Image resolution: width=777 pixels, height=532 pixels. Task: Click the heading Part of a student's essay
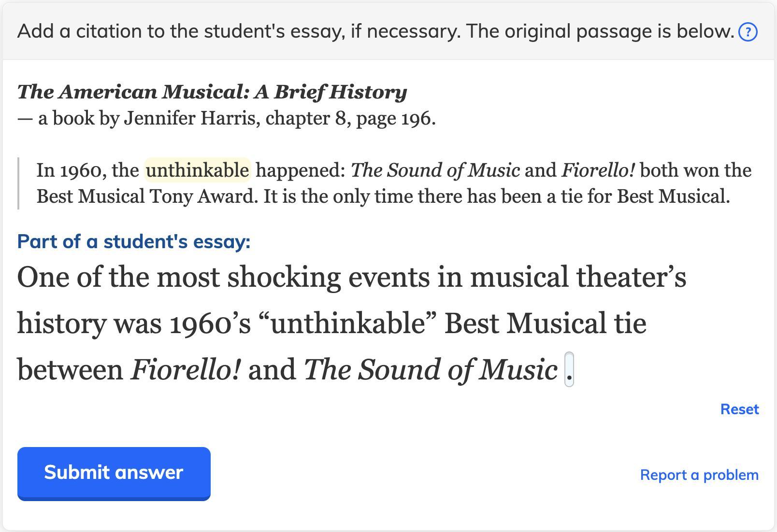(x=134, y=241)
